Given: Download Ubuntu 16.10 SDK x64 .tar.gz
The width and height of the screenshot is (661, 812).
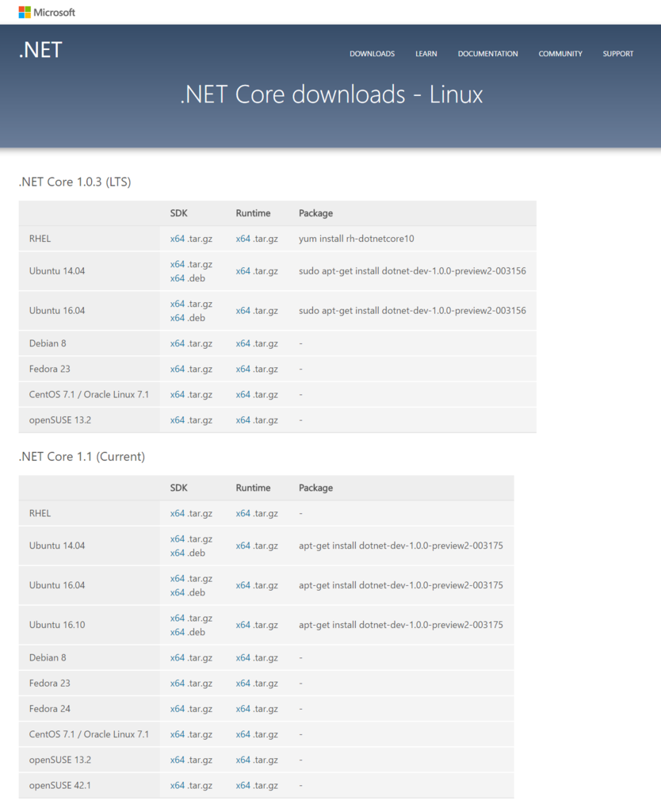Looking at the screenshot, I should tap(178, 619).
